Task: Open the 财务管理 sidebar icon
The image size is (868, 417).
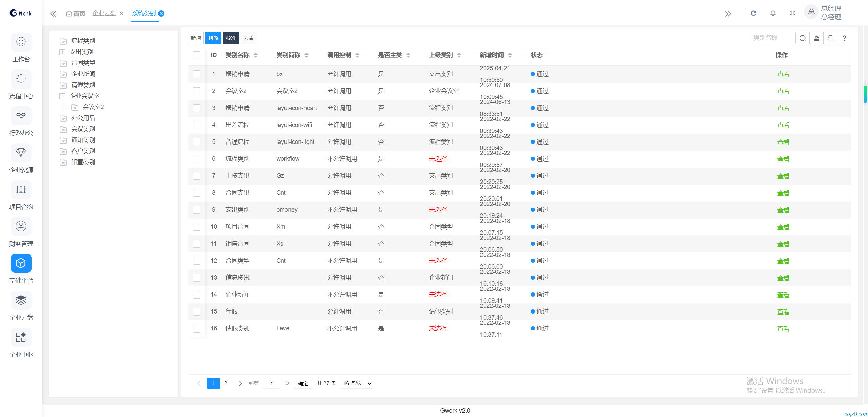Action: 21,227
